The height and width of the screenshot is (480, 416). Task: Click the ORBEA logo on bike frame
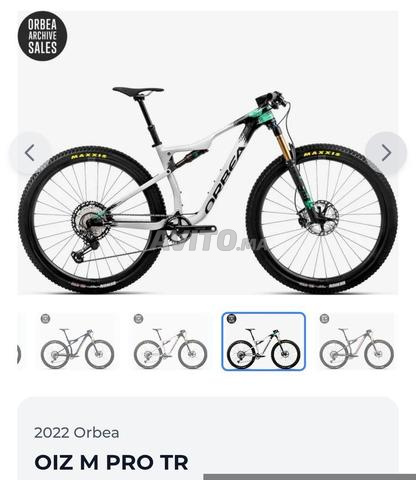224,180
